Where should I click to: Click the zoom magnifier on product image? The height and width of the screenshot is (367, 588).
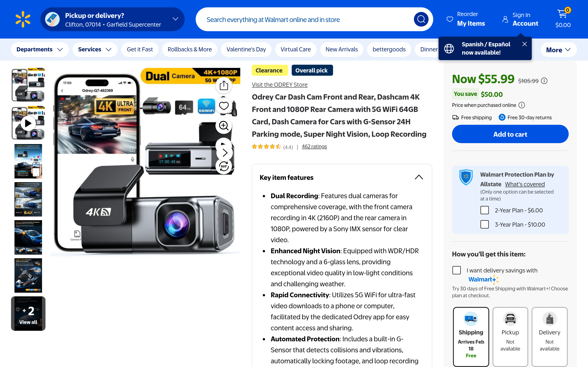[x=223, y=125]
